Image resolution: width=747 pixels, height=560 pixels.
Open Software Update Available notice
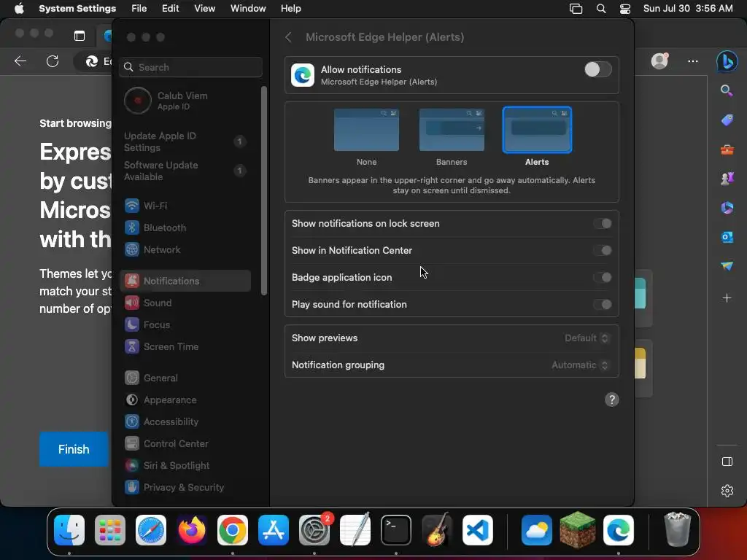tap(185, 171)
